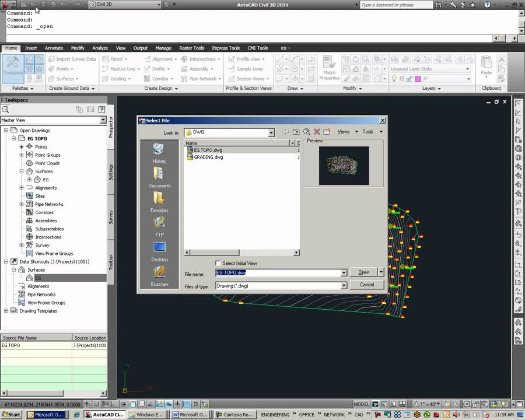Open Buzzsaw location in places bar

(159, 276)
